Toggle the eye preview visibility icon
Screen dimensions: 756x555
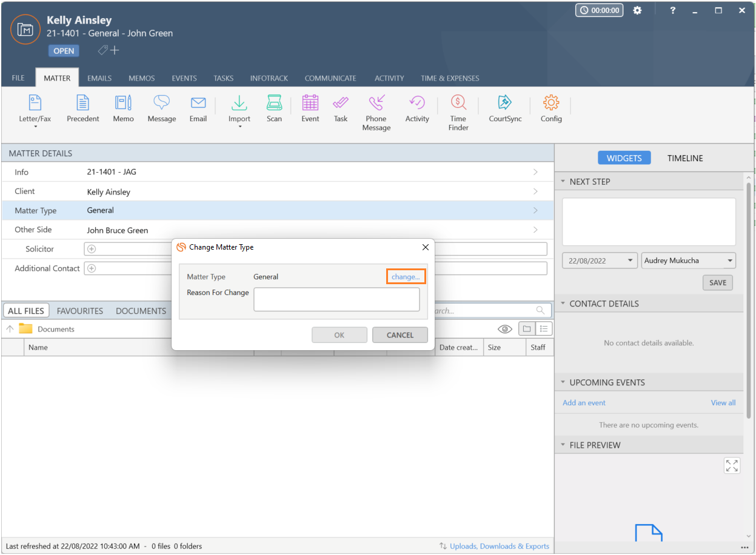(505, 329)
